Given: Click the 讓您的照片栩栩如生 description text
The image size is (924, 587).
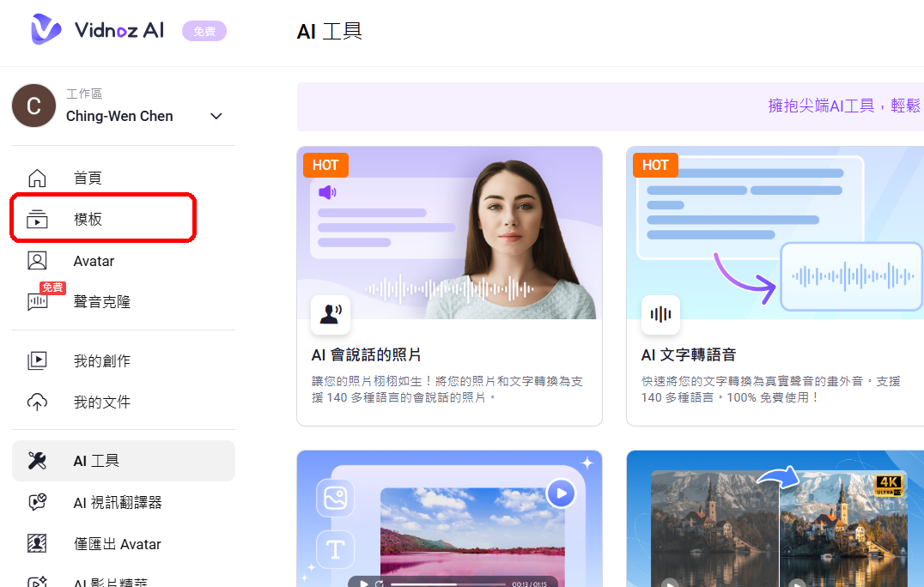Looking at the screenshot, I should (x=447, y=389).
